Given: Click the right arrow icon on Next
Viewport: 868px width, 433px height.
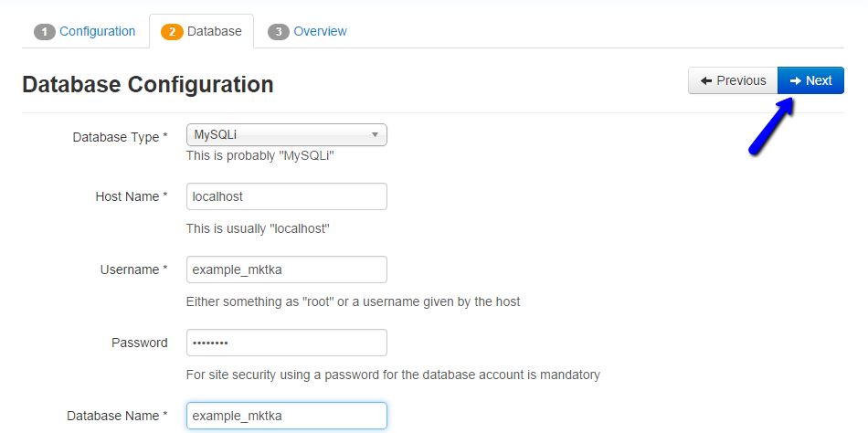Looking at the screenshot, I should coord(796,80).
